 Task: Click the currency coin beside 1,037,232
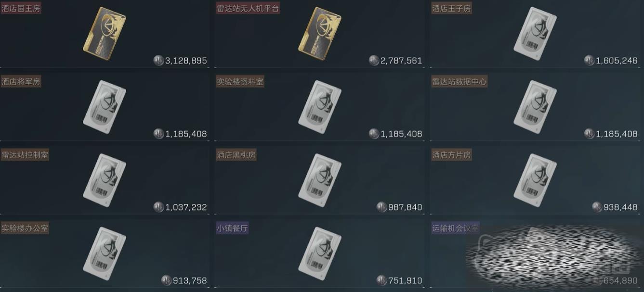pos(158,207)
